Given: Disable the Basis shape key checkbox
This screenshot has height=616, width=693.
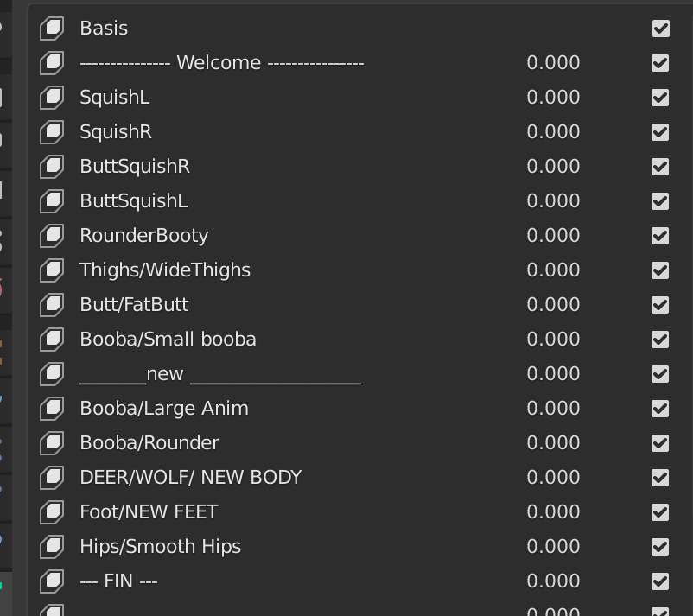Looking at the screenshot, I should [x=660, y=29].
